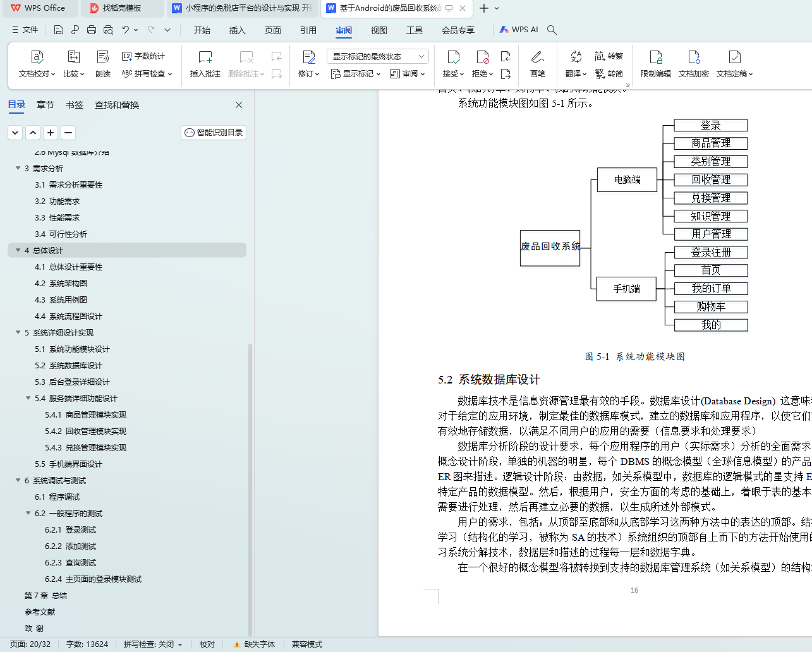812x652 pixels.
Task: Click the search magnifier icon
Action: (552, 30)
